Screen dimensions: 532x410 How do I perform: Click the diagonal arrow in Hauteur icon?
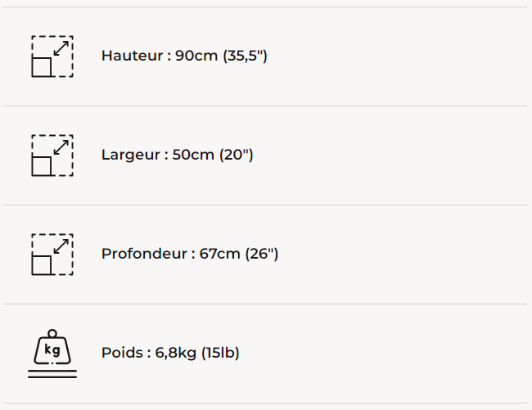pos(61,48)
